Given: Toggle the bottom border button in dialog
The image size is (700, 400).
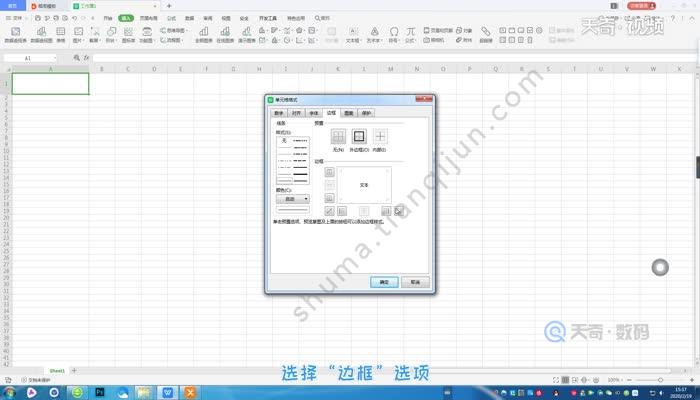Looking at the screenshot, I should coord(329,198).
